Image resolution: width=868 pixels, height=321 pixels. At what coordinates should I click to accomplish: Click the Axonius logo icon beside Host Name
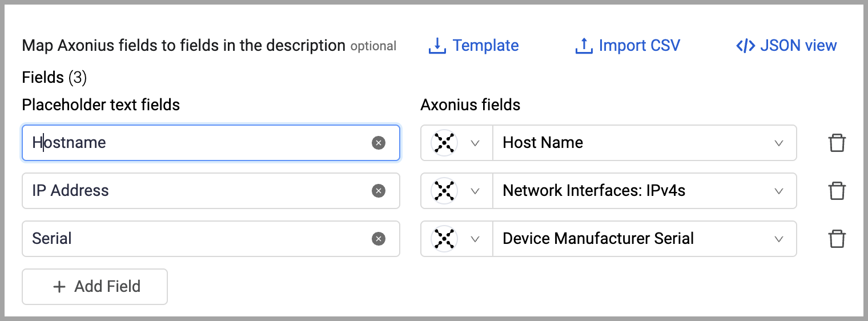point(444,143)
